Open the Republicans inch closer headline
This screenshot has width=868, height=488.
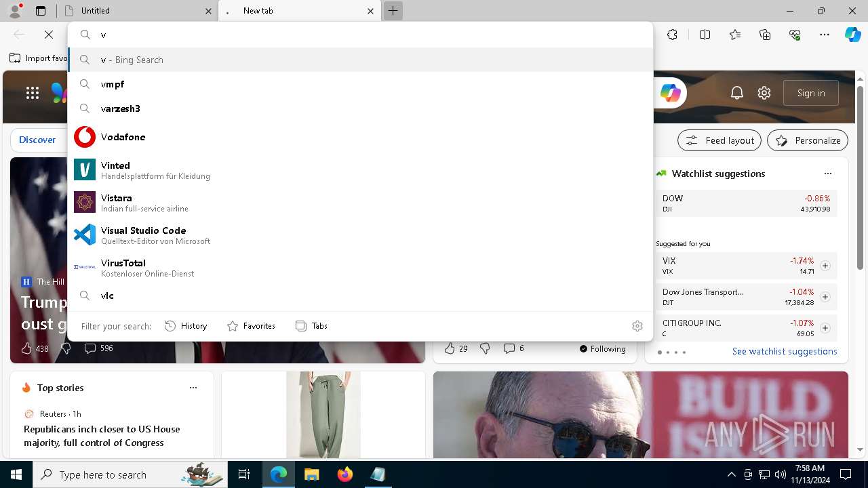click(102, 436)
